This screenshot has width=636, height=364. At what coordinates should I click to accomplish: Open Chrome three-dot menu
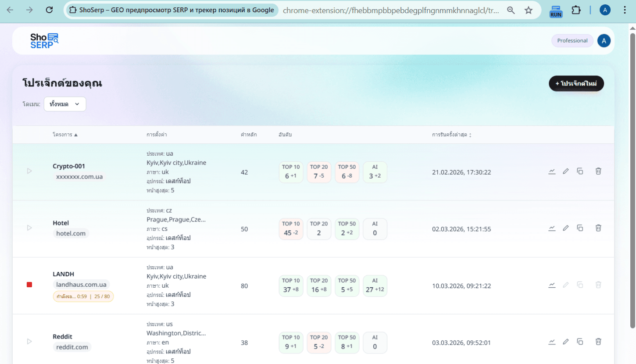625,10
